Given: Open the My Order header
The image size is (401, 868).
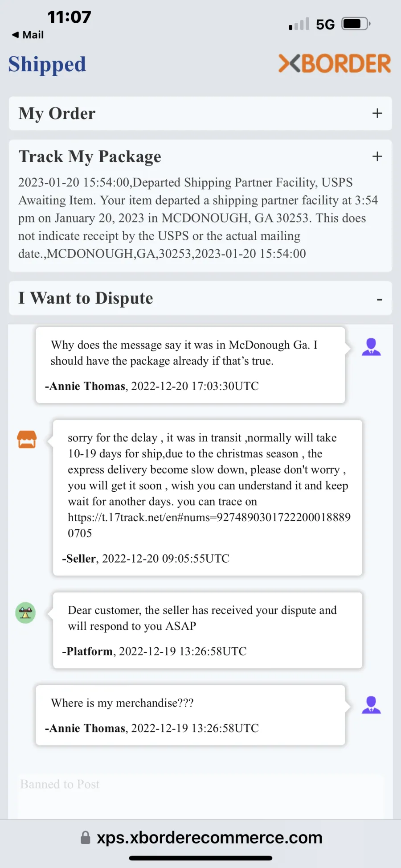Looking at the screenshot, I should [x=200, y=113].
